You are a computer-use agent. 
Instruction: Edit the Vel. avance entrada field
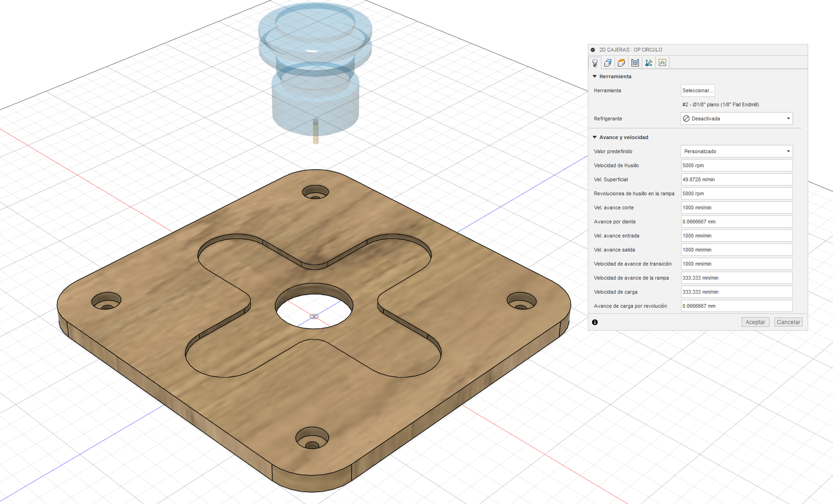point(736,236)
